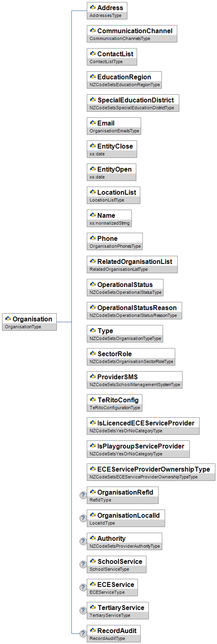Select the ContactList element node
The width and height of the screenshot is (217, 644).
112,57
